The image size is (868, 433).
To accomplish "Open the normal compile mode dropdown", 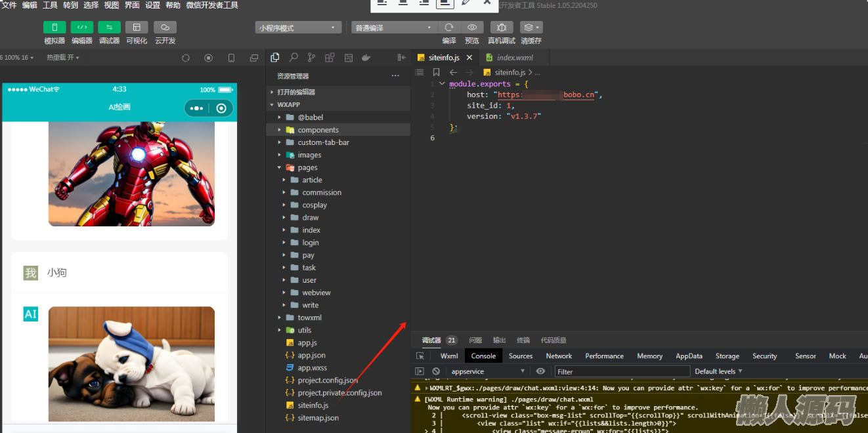I will coord(393,28).
